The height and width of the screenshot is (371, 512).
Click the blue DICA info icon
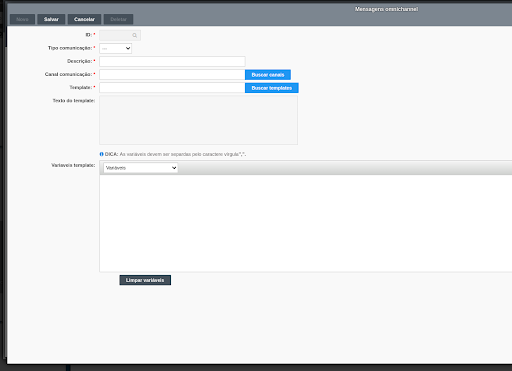(x=102, y=154)
